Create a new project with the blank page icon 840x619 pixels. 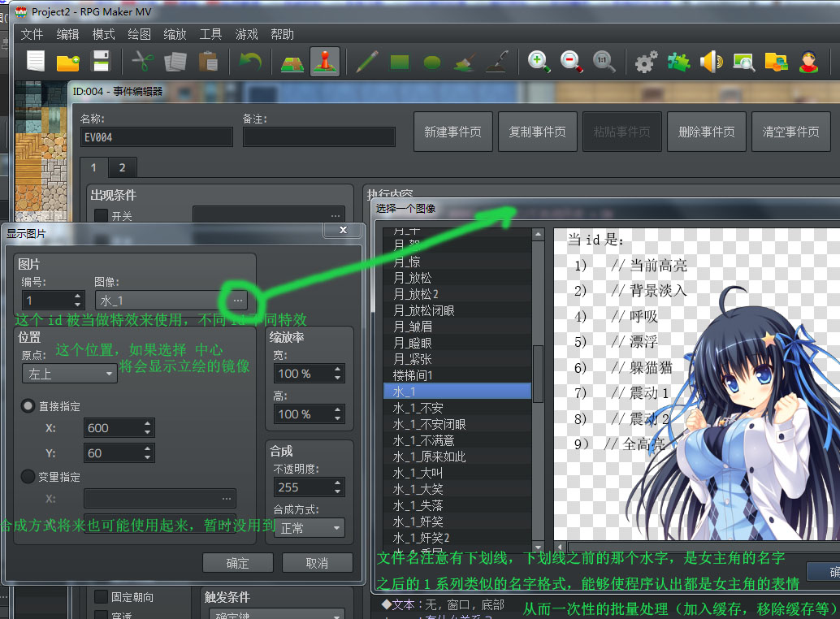point(36,62)
